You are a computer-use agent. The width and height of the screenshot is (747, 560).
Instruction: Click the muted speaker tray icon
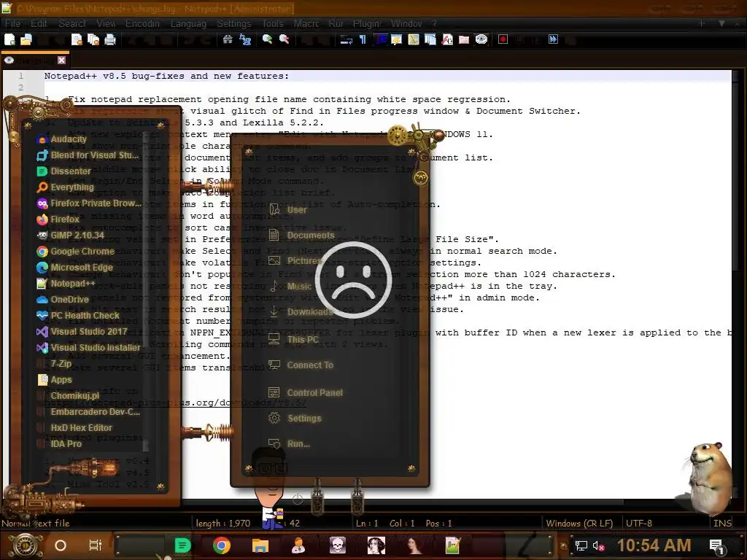(598, 546)
